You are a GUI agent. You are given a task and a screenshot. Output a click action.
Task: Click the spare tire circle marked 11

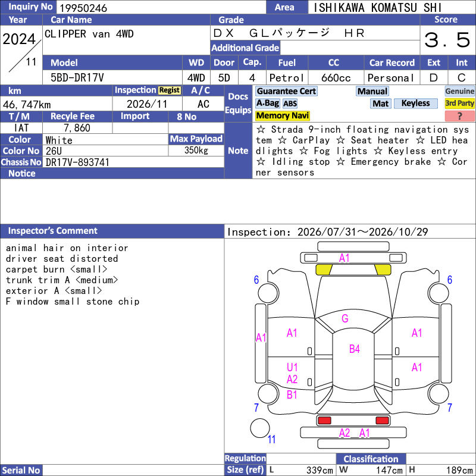click(260, 428)
